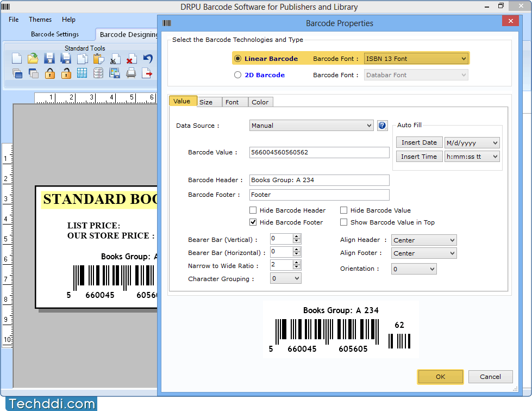Viewport: 532px width, 411px height.
Task: Click the STANDARD BOO title on the label canvas
Action: click(x=100, y=199)
